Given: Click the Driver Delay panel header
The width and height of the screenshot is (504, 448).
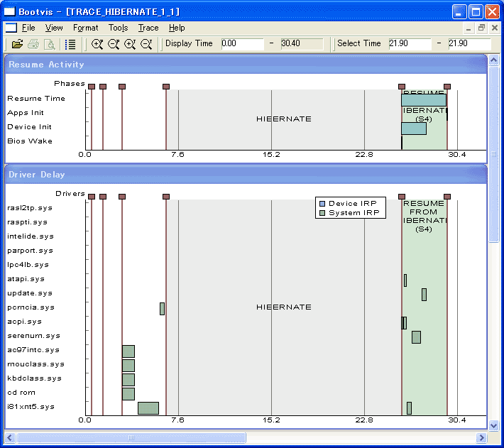Looking at the screenshot, I should pyautogui.click(x=246, y=175).
